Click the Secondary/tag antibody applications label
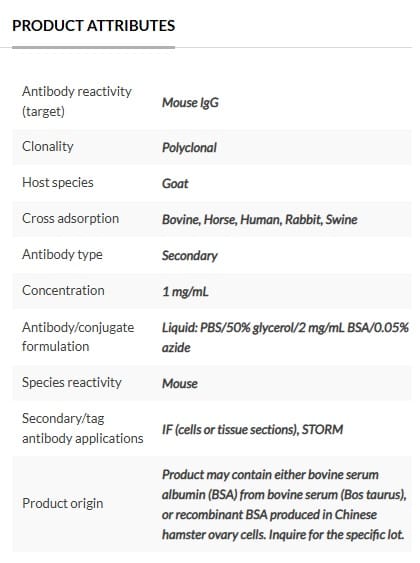The width and height of the screenshot is (420, 563). tap(83, 428)
